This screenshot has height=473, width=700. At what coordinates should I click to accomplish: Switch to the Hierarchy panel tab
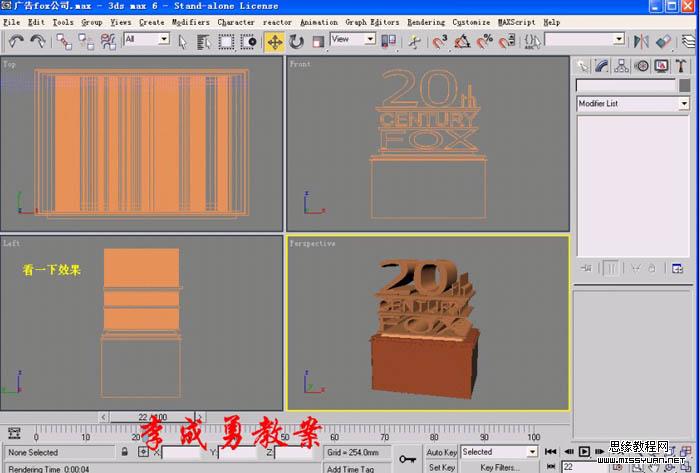pyautogui.click(x=621, y=66)
